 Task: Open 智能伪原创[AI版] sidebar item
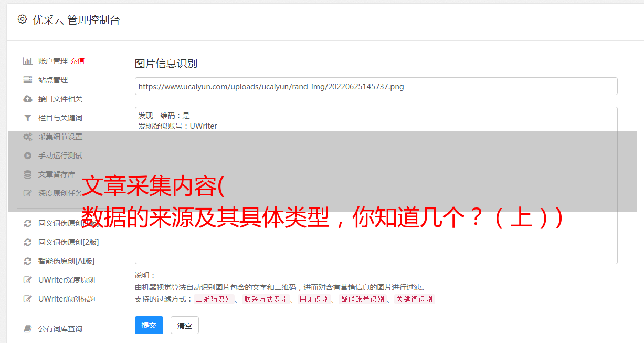[67, 261]
